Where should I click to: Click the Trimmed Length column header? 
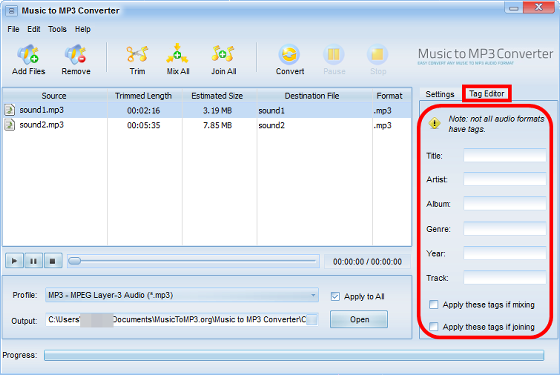pyautogui.click(x=145, y=95)
